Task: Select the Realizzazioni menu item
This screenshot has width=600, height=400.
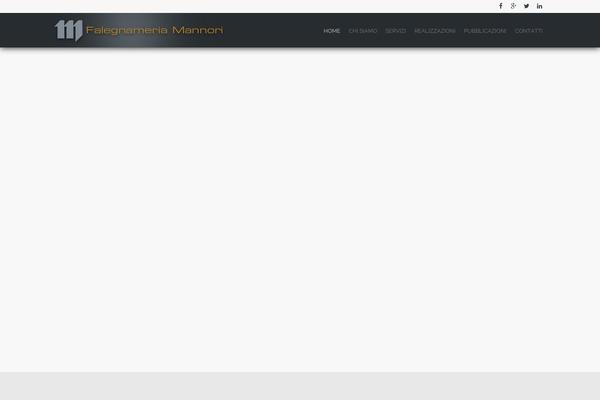Action: click(x=435, y=31)
